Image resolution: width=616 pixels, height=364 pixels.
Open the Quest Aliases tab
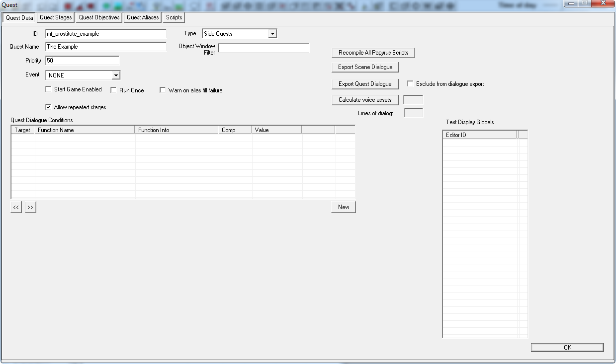tap(143, 17)
